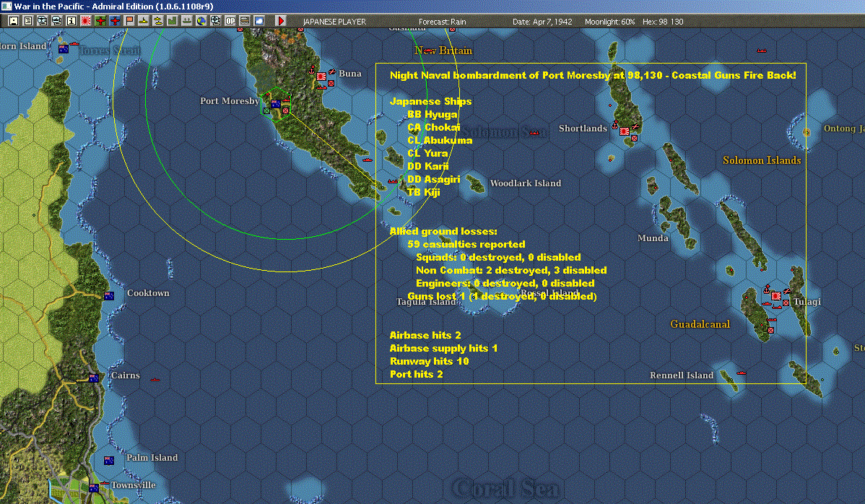Click the crosshair target monitor icon

(216, 21)
